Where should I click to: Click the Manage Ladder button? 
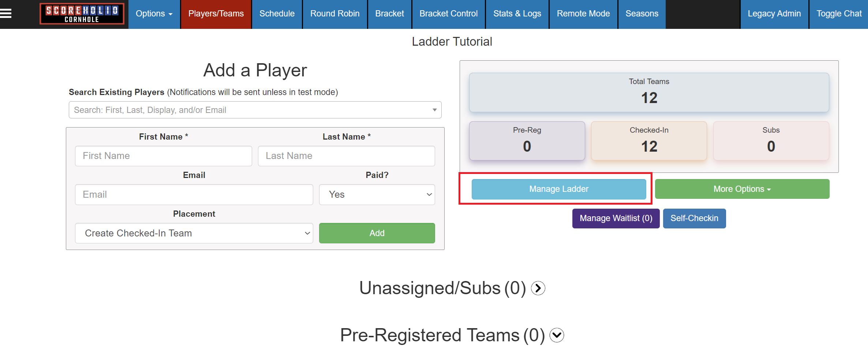[x=559, y=189]
